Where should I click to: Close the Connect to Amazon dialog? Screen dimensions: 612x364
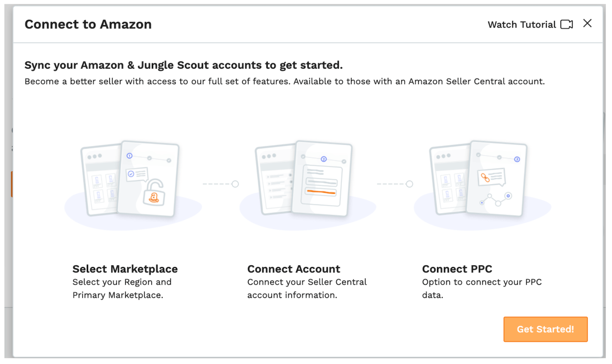pos(587,23)
